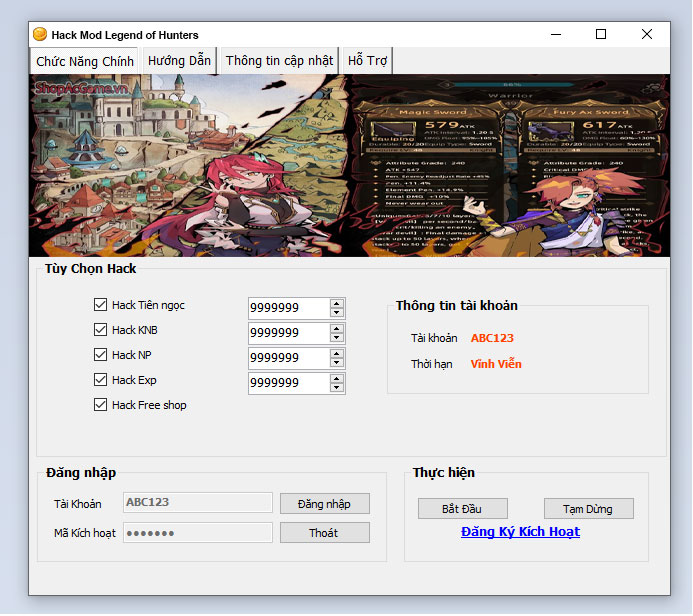Click the Thoát button

tap(325, 533)
